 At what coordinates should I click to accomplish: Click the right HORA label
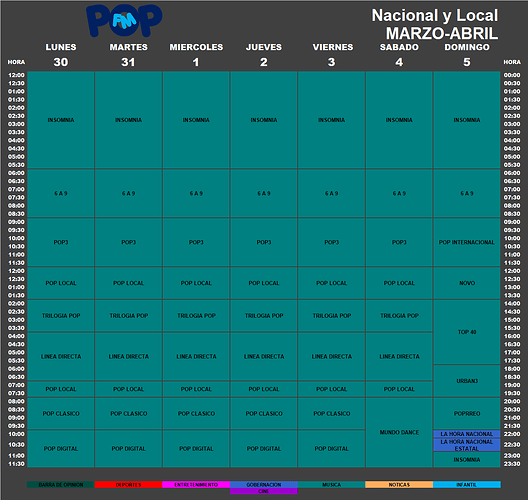[512, 62]
